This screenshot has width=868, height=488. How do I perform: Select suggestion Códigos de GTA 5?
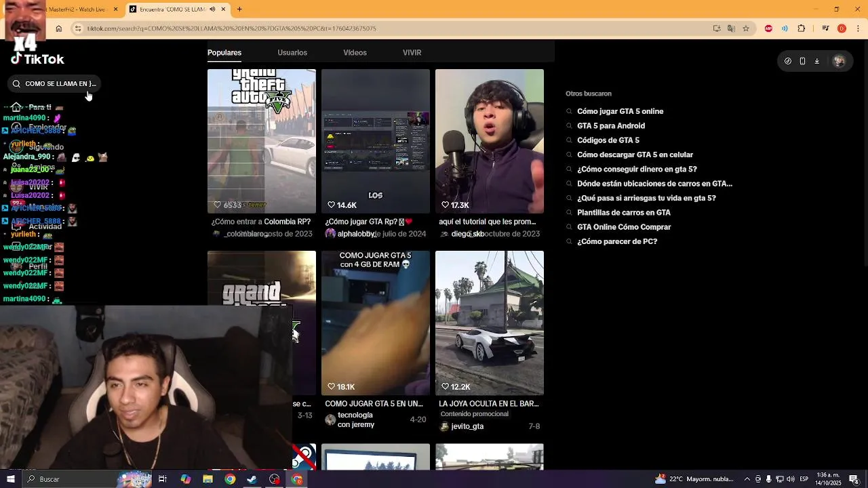coord(608,140)
